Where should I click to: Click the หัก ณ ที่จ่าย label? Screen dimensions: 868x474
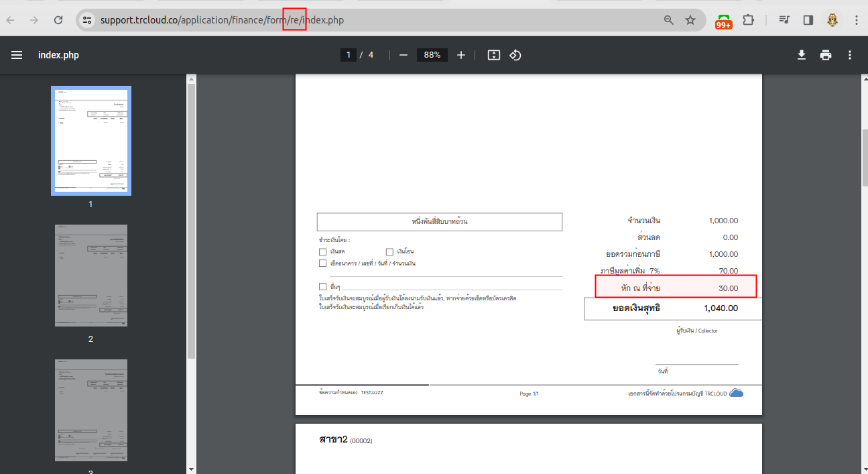(x=641, y=288)
